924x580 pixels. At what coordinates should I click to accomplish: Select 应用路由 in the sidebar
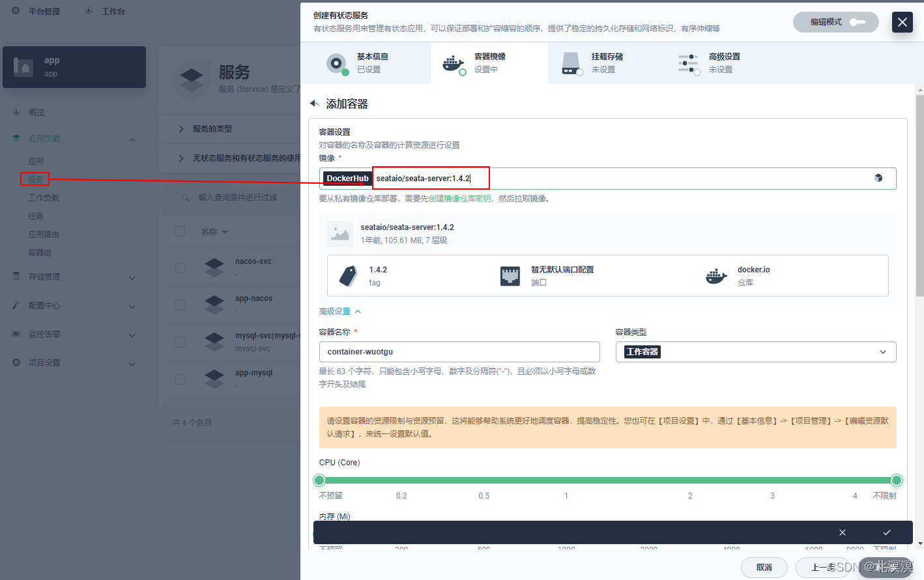coord(44,235)
